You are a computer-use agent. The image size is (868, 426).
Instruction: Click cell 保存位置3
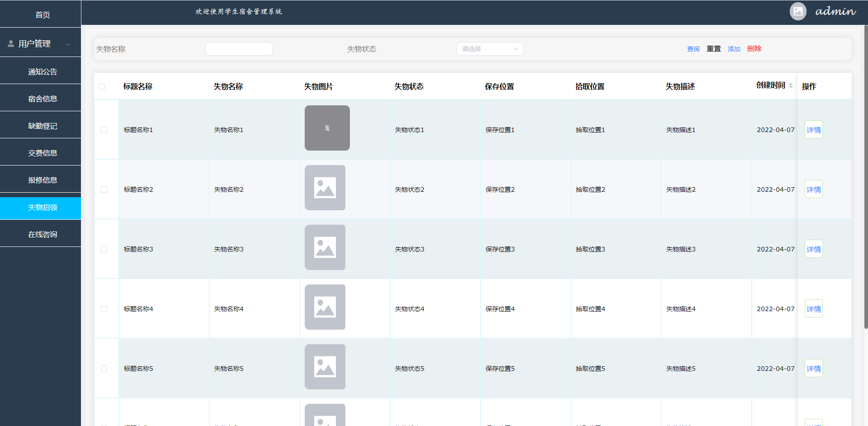click(500, 249)
